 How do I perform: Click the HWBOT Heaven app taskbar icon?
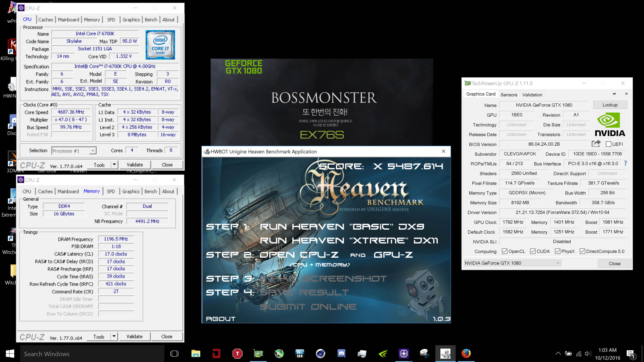coord(445,353)
